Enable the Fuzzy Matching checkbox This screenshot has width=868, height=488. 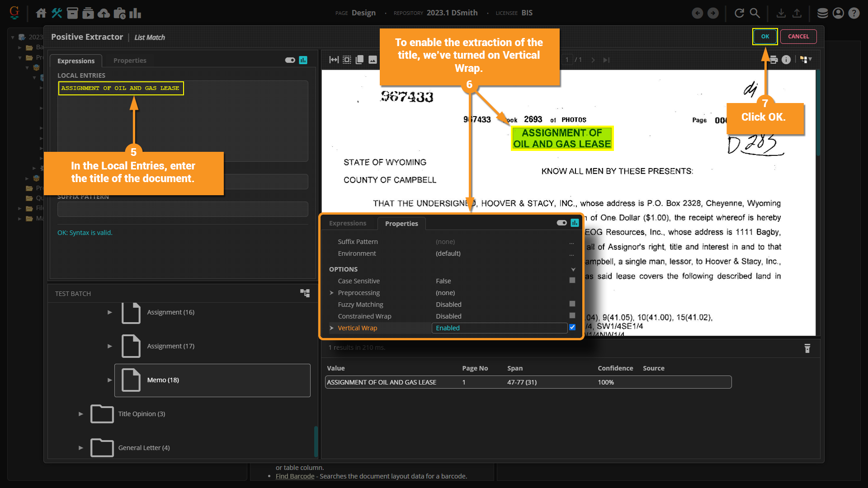tap(572, 304)
